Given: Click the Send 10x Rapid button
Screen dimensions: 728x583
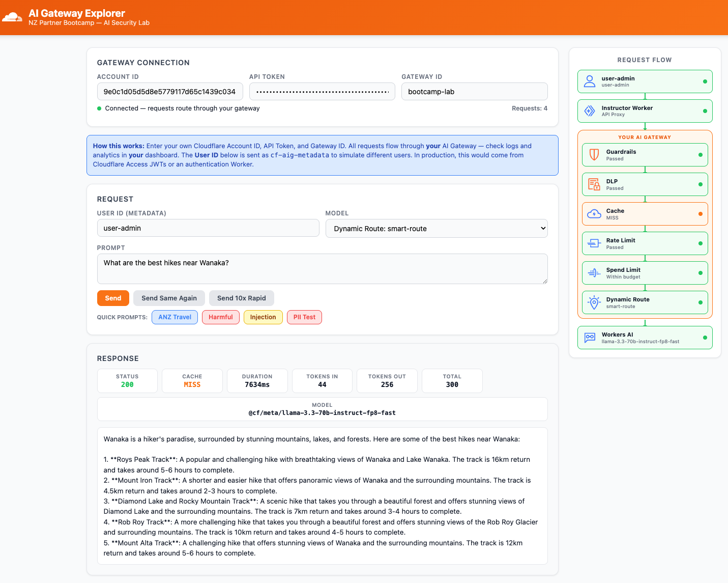Looking at the screenshot, I should [242, 298].
